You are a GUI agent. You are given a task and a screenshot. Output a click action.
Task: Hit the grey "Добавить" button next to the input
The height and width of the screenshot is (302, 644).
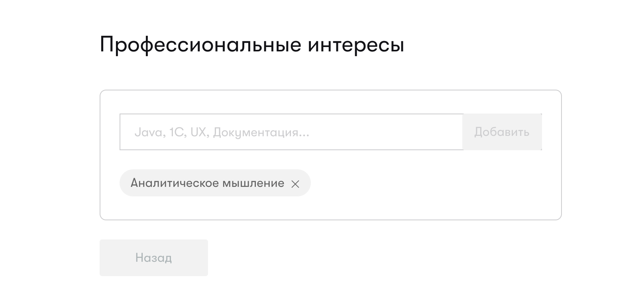[502, 132]
